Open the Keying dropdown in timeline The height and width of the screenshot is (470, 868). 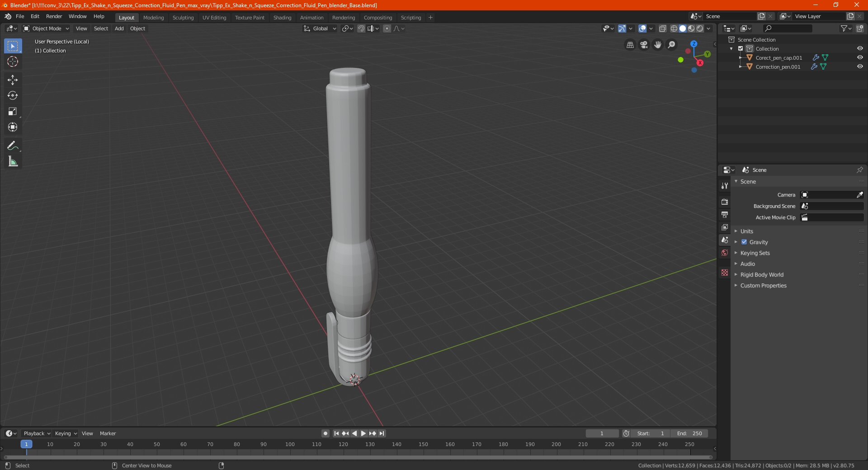pos(66,433)
